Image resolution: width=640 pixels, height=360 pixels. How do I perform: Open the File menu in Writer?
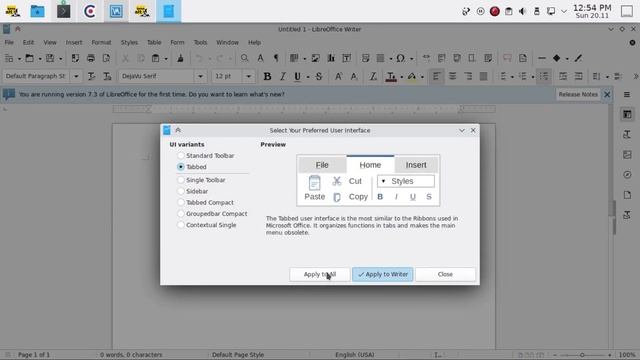[x=9, y=42]
